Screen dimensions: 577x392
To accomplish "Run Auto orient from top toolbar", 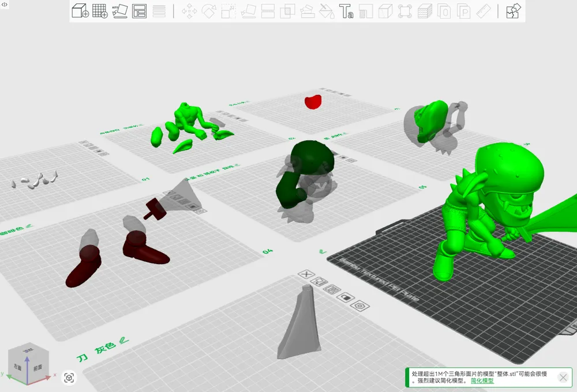I will [119, 11].
